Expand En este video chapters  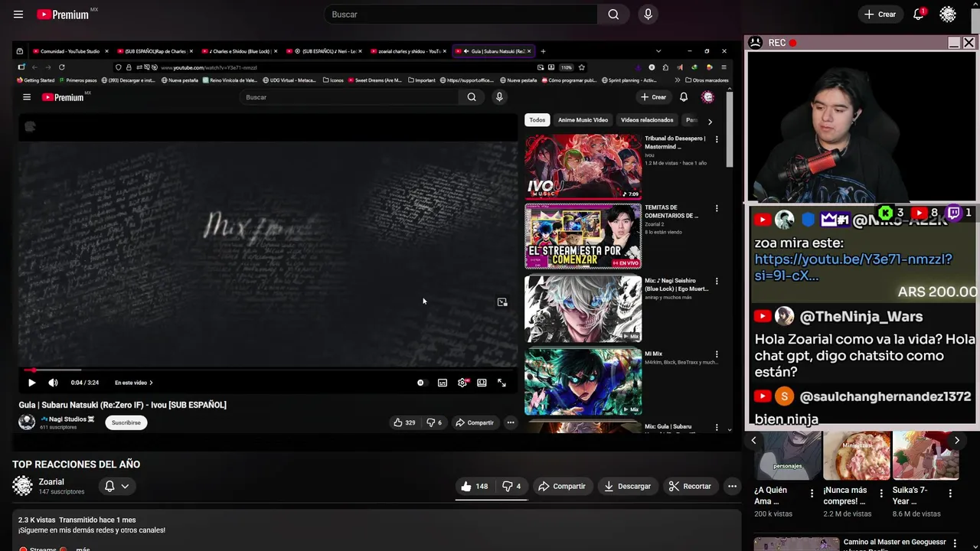point(133,383)
